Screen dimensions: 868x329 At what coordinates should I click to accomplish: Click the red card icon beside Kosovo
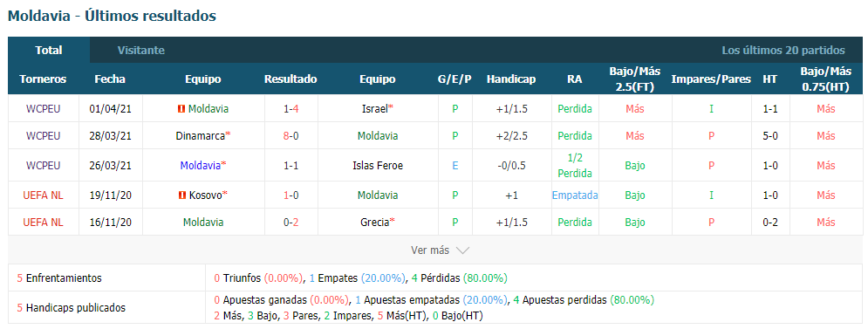[x=181, y=195]
